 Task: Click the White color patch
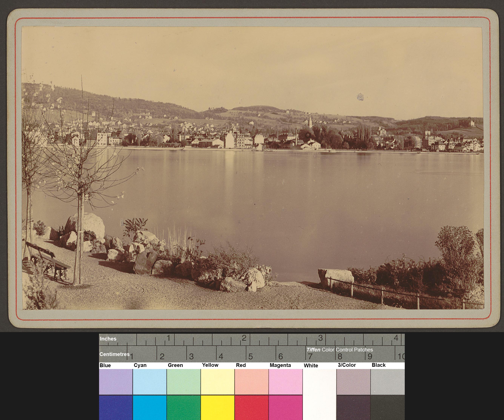319,394
